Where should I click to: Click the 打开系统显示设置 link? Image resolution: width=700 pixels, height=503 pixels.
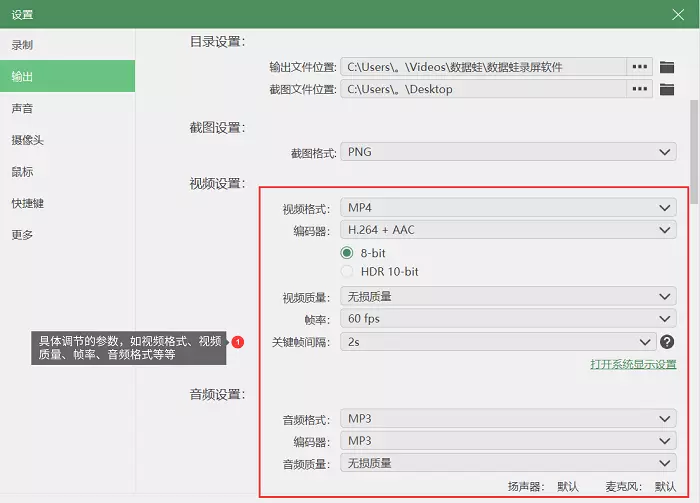click(x=633, y=364)
